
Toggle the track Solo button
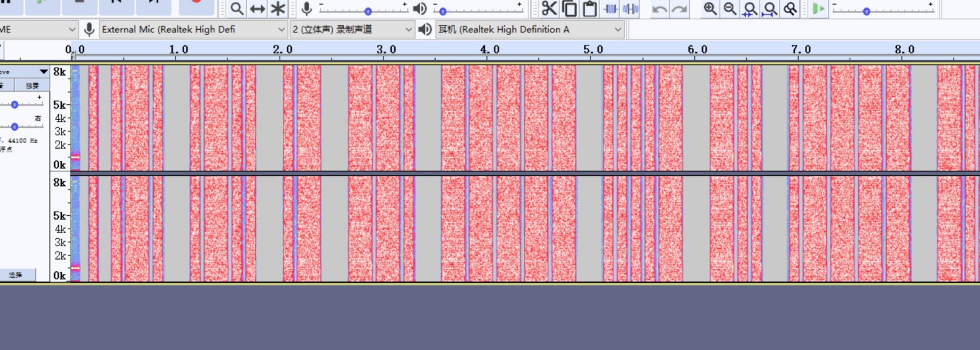[32, 85]
